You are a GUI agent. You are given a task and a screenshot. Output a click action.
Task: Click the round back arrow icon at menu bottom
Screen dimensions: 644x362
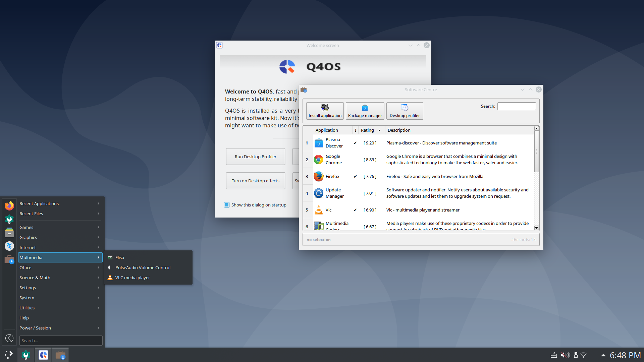point(9,338)
